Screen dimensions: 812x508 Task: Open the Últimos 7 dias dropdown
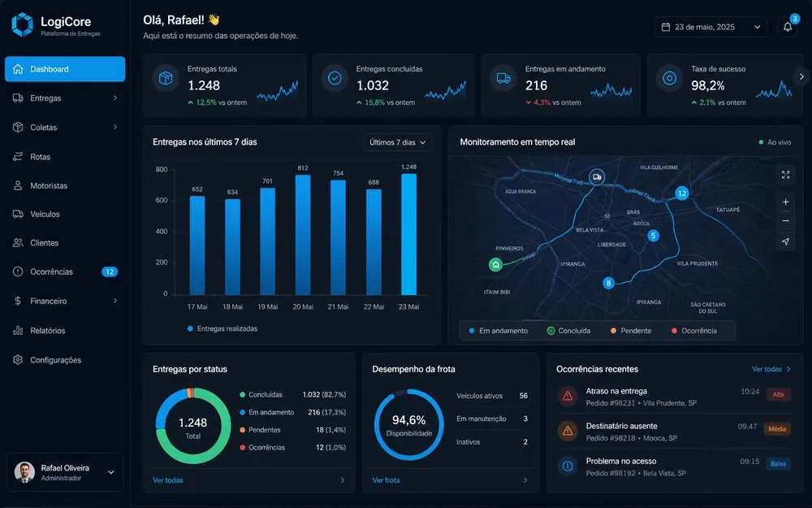click(x=398, y=142)
